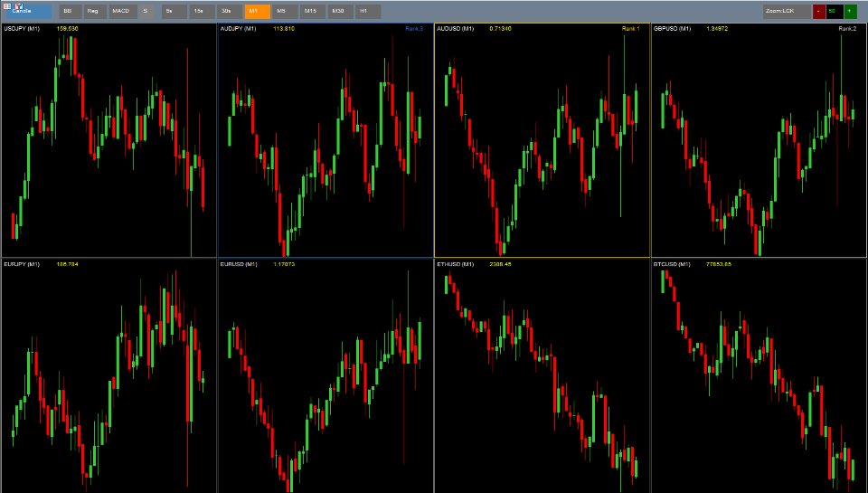Toggle the S button in toolbar
Image resolution: width=868 pixels, height=493 pixels.
click(x=146, y=12)
